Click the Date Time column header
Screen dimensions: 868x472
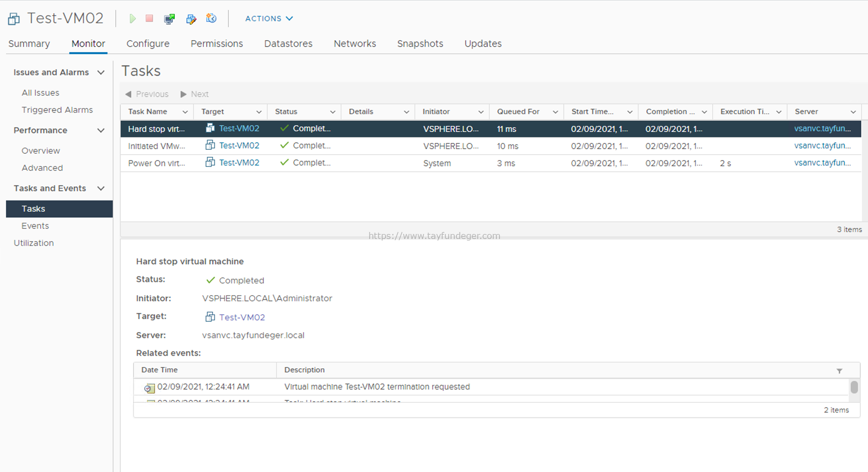click(x=205, y=370)
